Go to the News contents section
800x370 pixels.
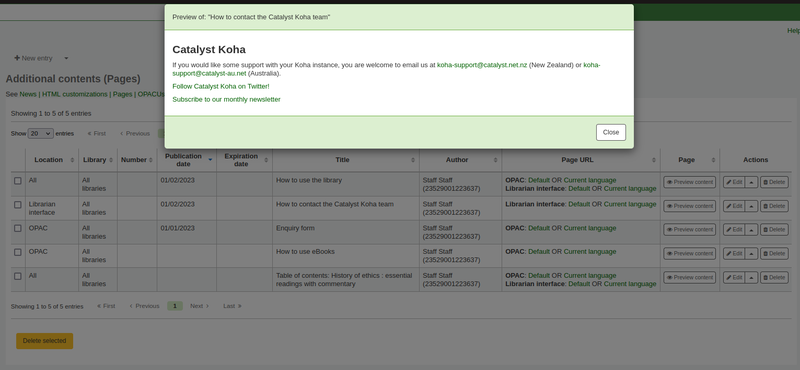[28, 94]
